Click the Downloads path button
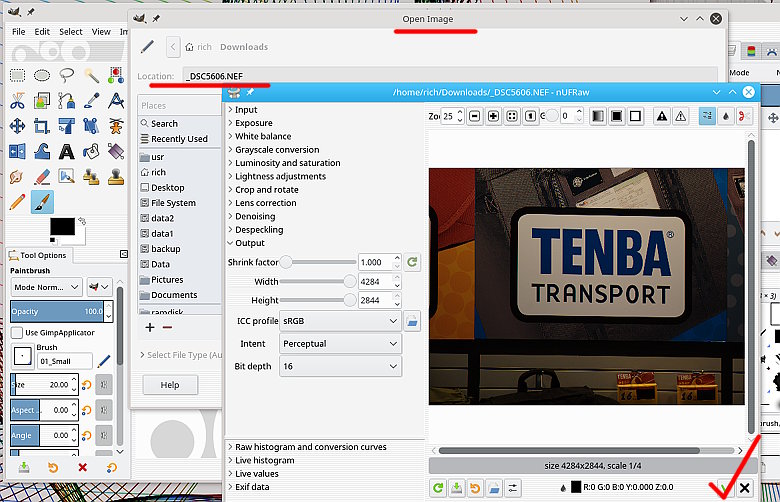780x502 pixels. point(244,47)
